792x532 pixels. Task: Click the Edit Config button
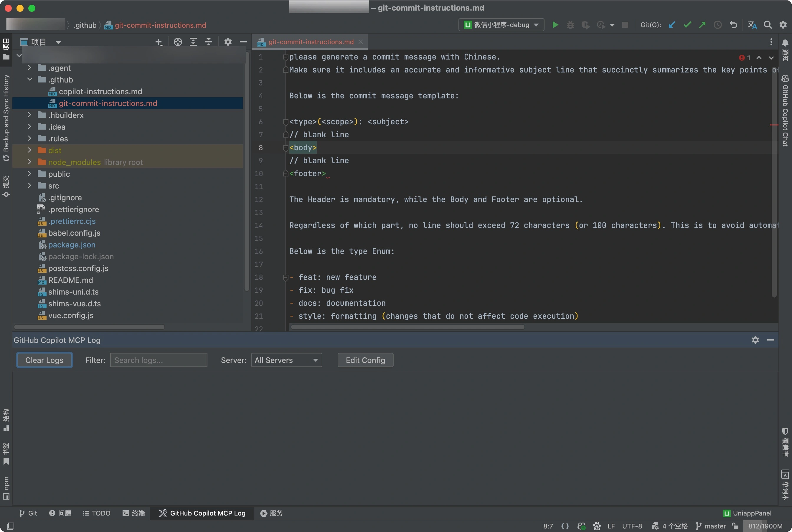(365, 360)
